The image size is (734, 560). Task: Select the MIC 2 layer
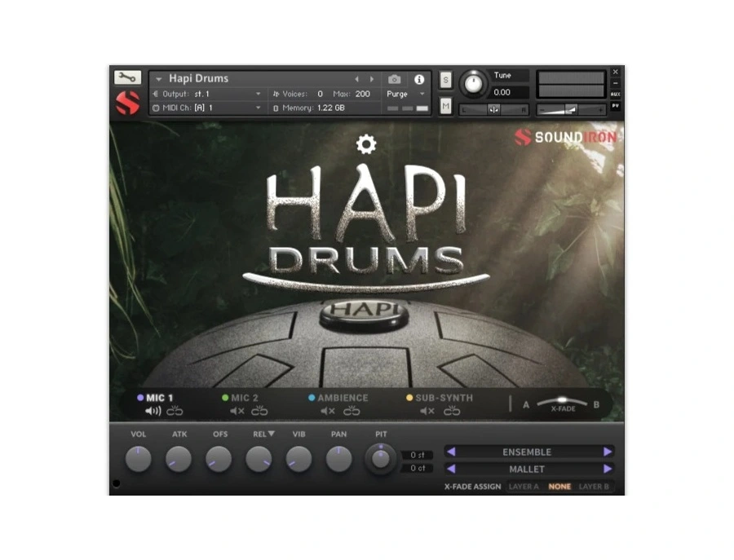tap(245, 398)
